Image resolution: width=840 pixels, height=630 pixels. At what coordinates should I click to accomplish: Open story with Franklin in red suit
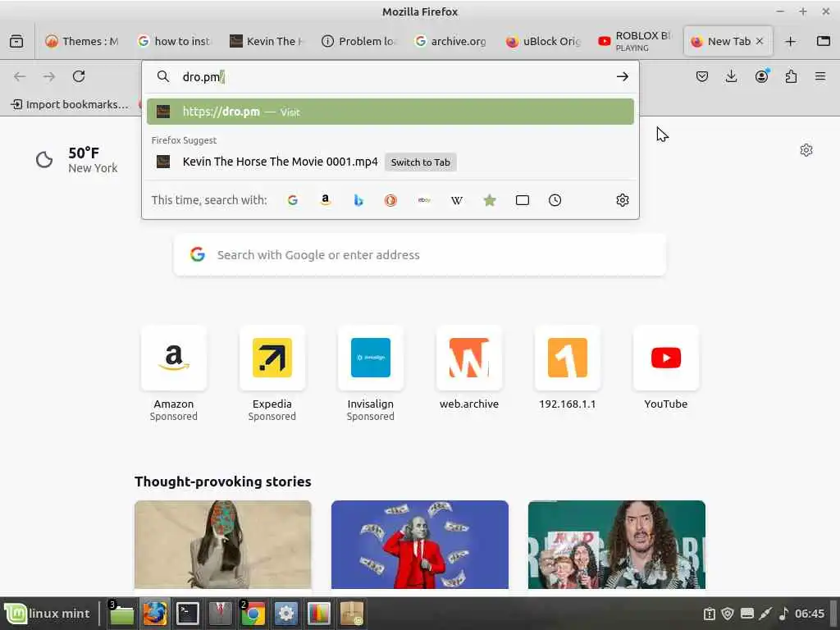pyautogui.click(x=419, y=545)
